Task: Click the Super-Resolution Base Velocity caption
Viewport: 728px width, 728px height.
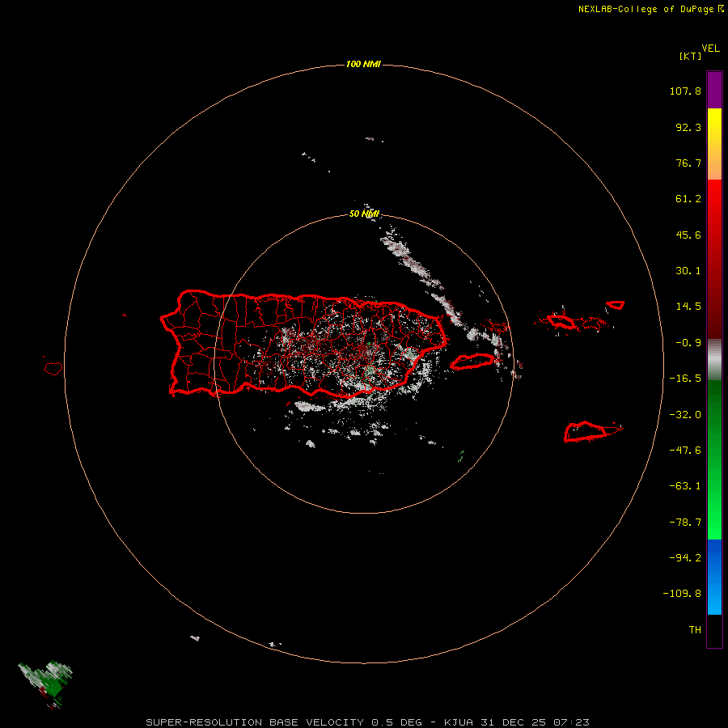Action: [367, 722]
